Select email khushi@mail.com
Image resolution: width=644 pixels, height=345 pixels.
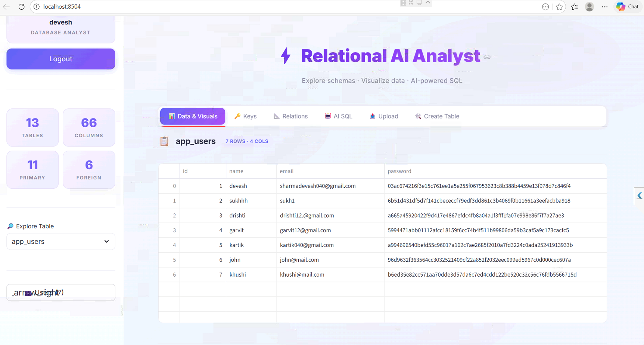[x=330, y=274]
